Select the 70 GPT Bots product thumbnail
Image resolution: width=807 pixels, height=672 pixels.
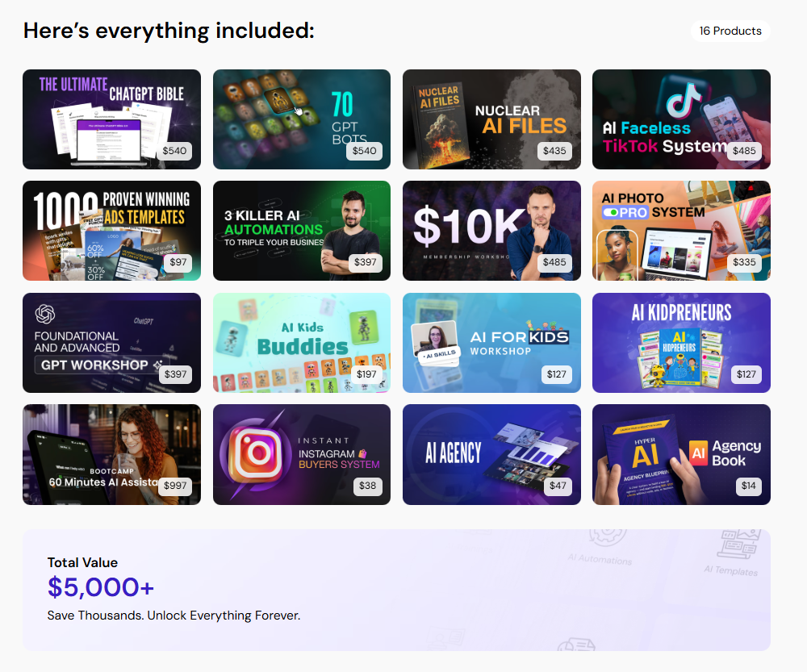pos(302,119)
